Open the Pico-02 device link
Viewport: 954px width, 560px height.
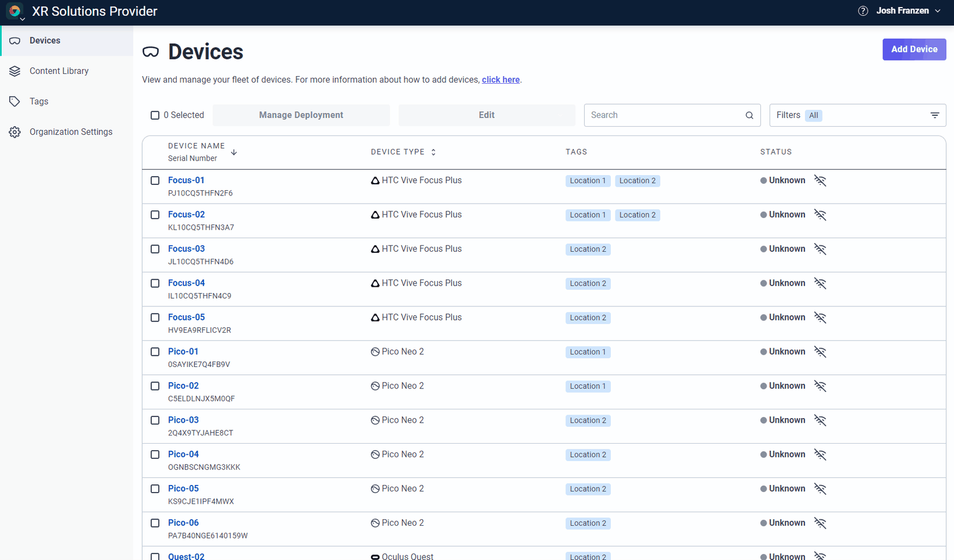(183, 386)
